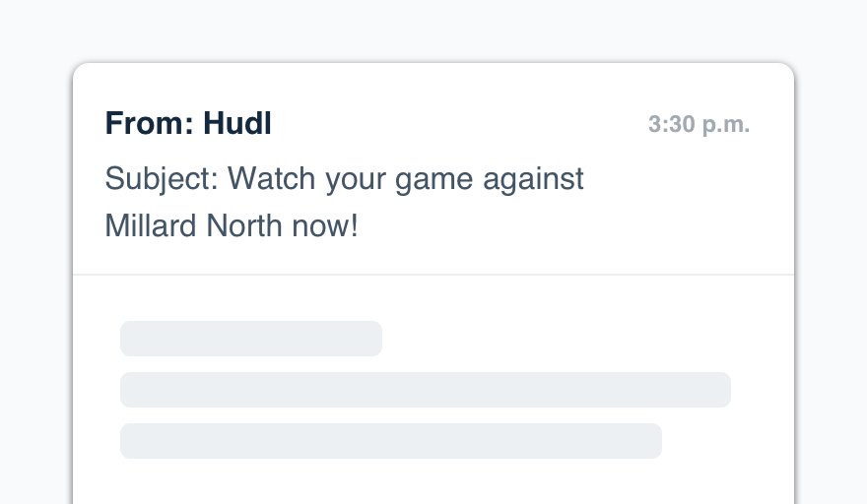Click the 3:30 p.m. timestamp

699,125
